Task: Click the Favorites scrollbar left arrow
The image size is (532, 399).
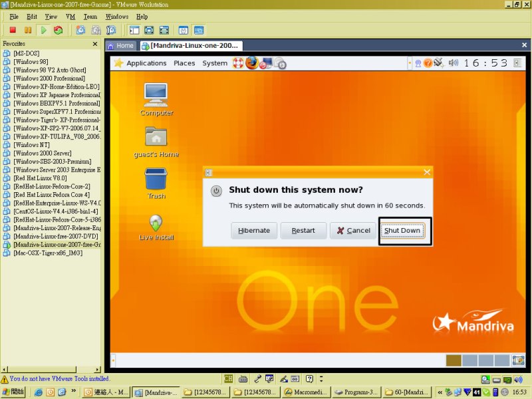Action: [x=4, y=370]
